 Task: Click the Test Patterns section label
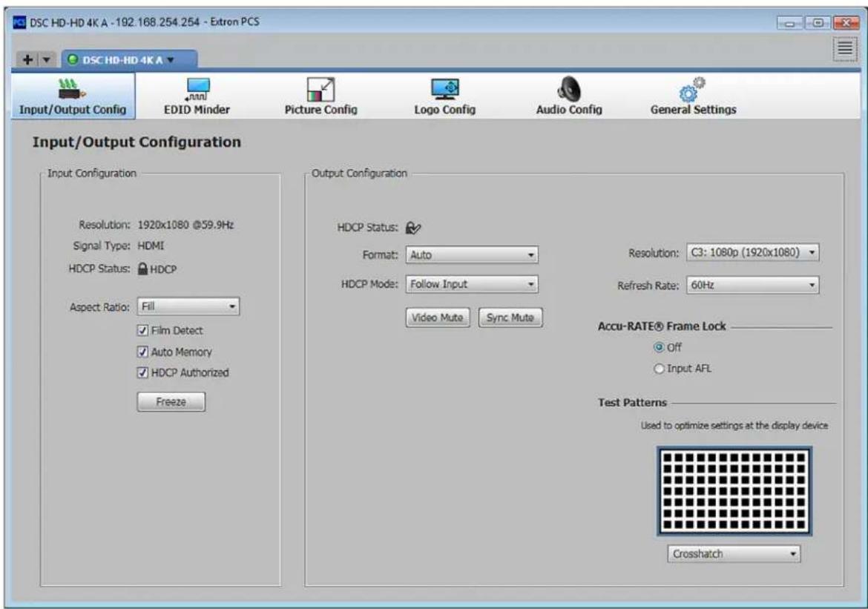click(x=632, y=403)
